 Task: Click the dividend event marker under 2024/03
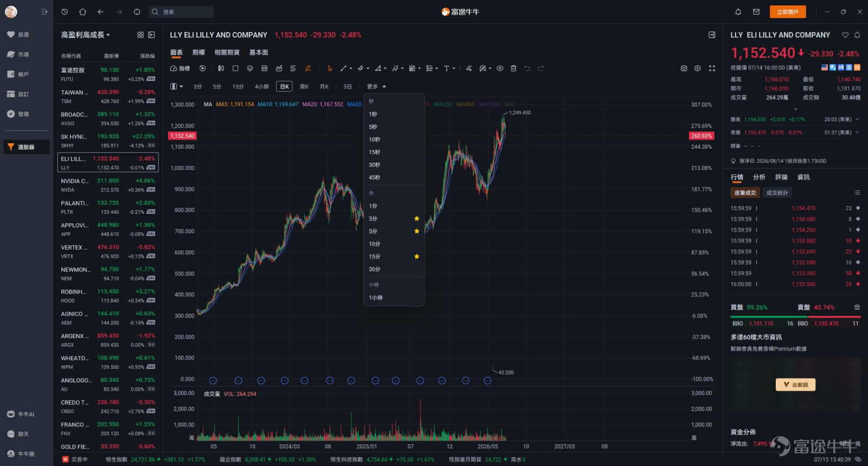(285, 381)
